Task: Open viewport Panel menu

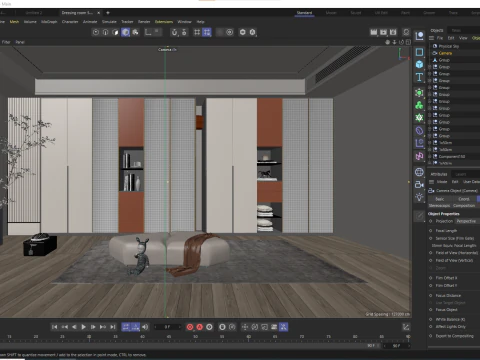Action: tap(20, 42)
